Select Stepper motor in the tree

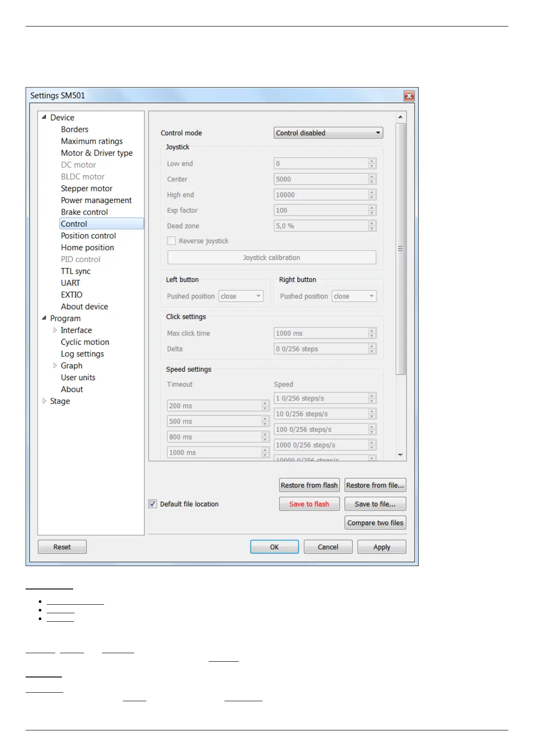(87, 189)
